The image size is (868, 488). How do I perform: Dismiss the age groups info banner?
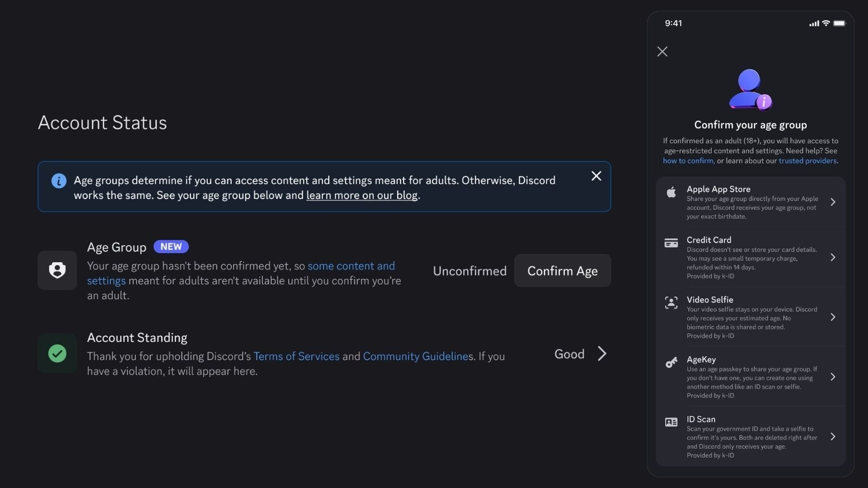596,176
